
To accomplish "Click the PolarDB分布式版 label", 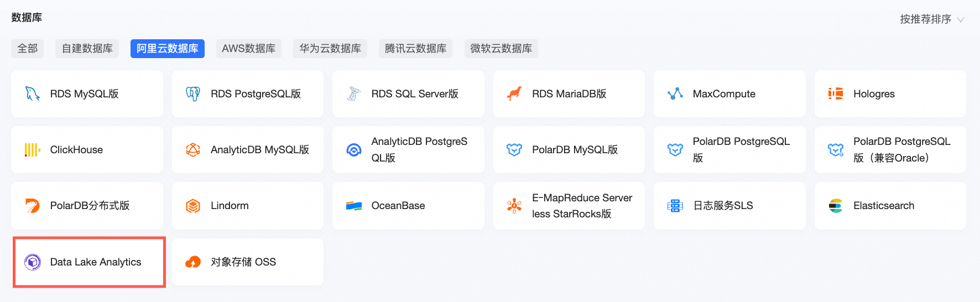I will coord(90,206).
